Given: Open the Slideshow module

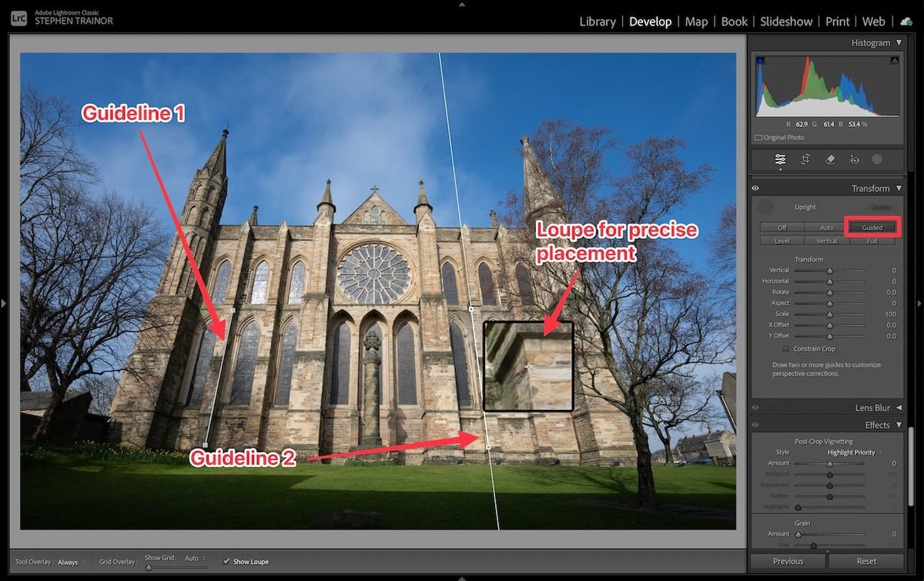Looking at the screenshot, I should tap(786, 22).
